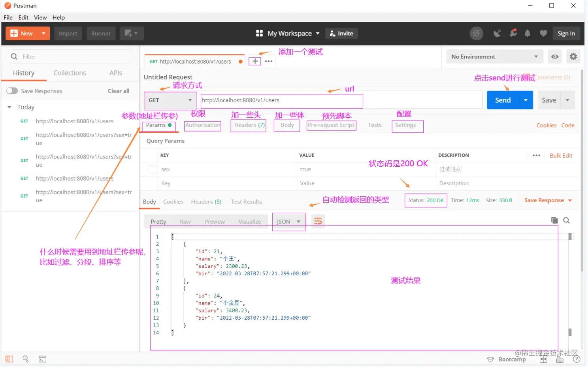The width and height of the screenshot is (588, 367).
Task: Click the two-pane layout icon in status bar
Action: (544, 359)
